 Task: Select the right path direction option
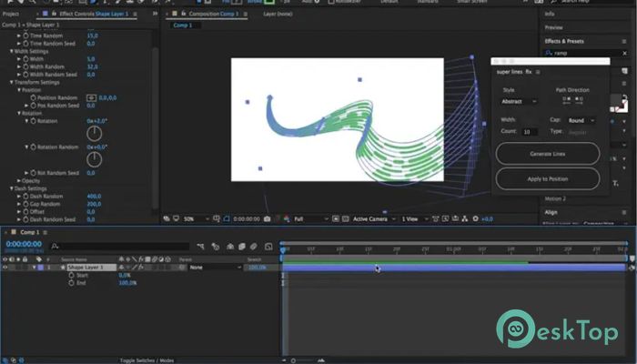tap(579, 100)
